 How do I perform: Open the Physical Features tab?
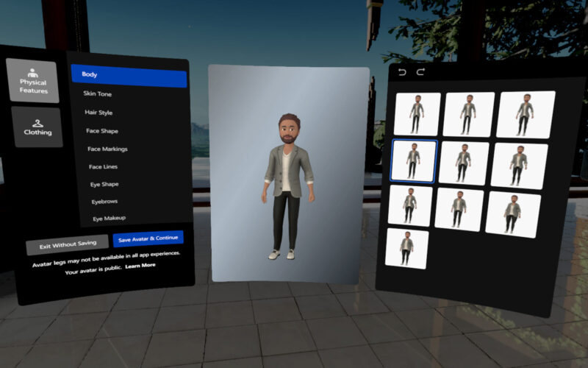tap(32, 81)
